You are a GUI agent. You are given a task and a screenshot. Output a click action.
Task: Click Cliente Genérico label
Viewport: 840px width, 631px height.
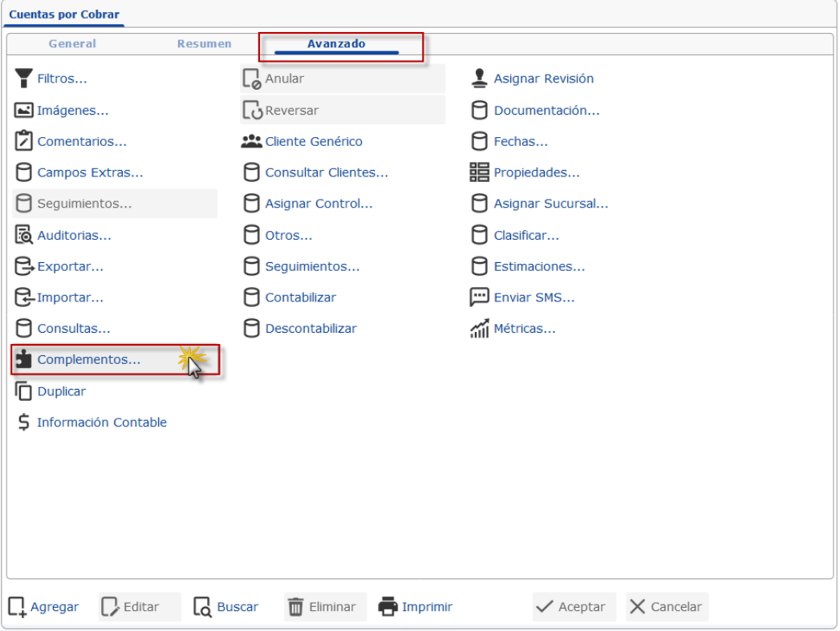(314, 141)
